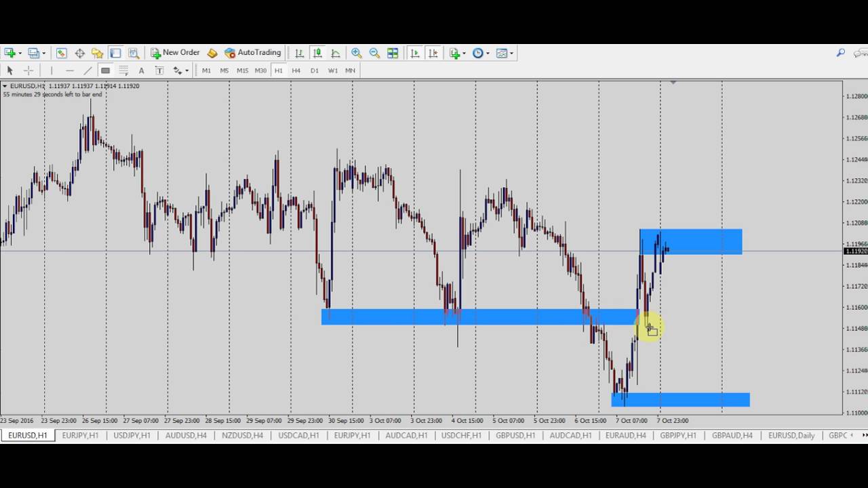Toggle Chart Shift from right border
868x488 pixels.
(433, 53)
